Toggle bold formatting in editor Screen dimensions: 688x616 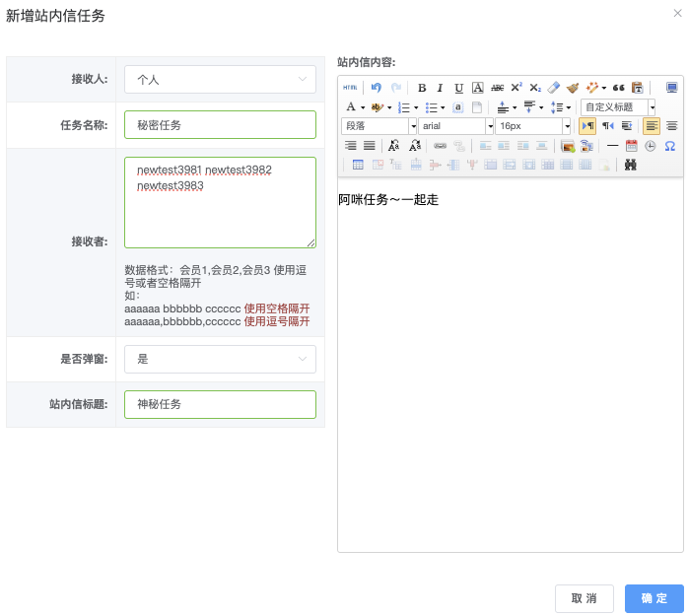pos(422,88)
